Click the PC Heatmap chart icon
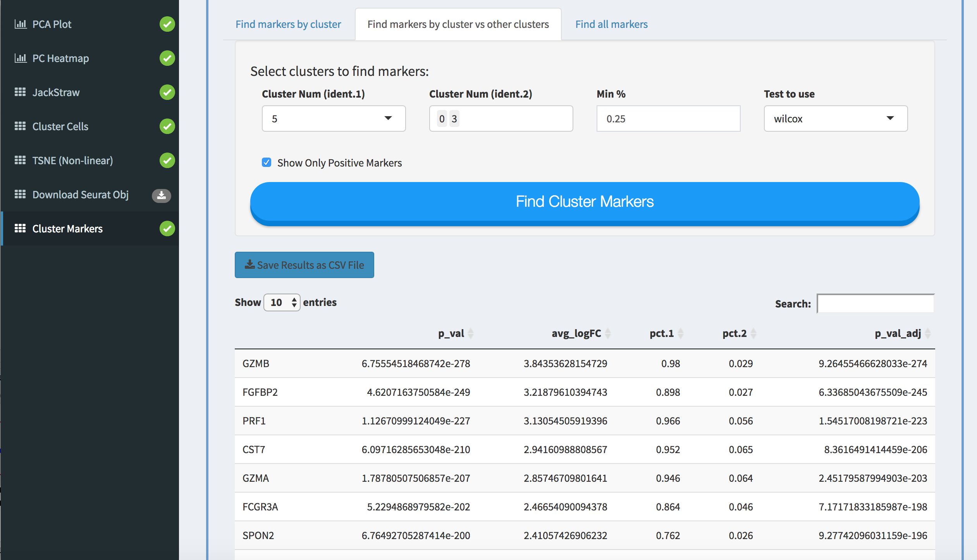 coord(20,58)
